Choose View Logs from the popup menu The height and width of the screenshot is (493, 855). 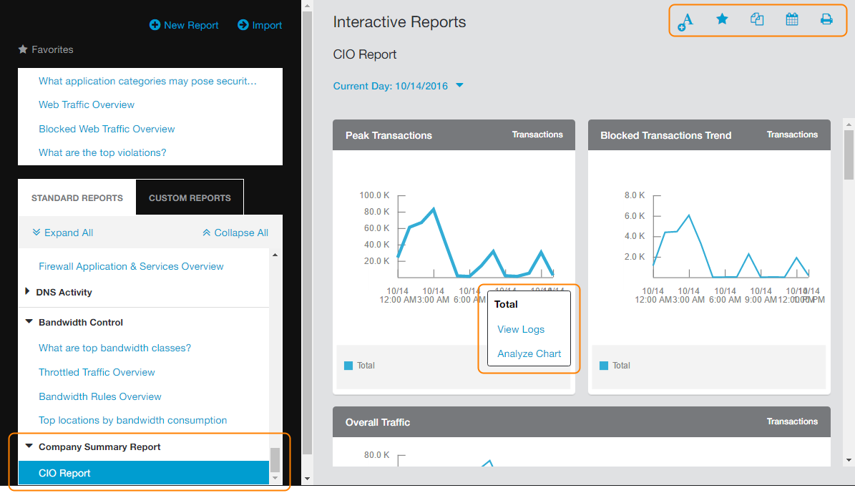(520, 329)
